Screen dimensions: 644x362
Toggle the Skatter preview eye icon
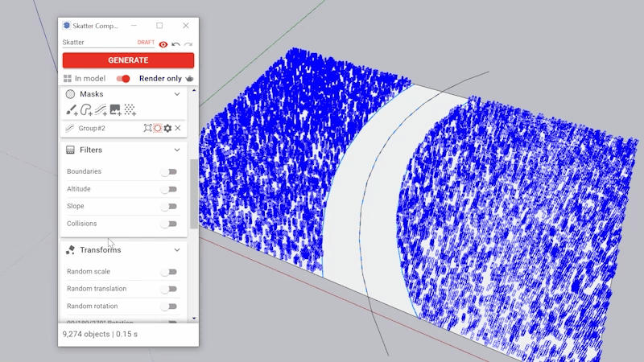[x=163, y=44]
